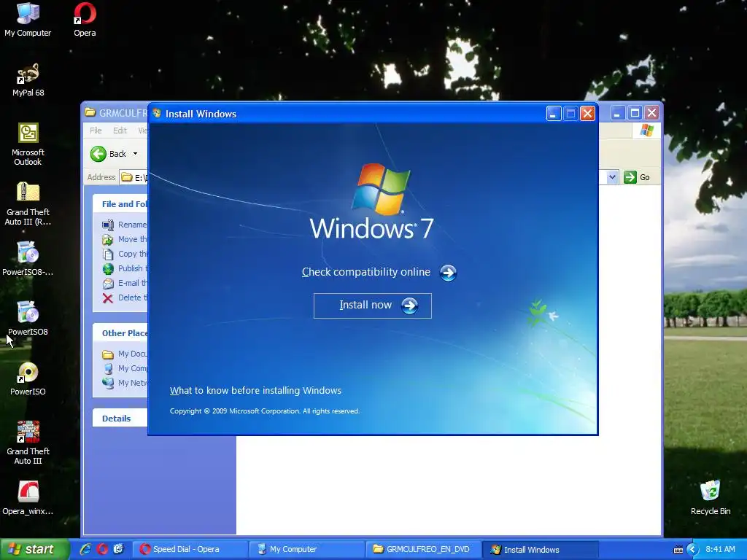The image size is (747, 560).
Task: Launch Internet Explorer from Quick Launch
Action: click(x=86, y=549)
